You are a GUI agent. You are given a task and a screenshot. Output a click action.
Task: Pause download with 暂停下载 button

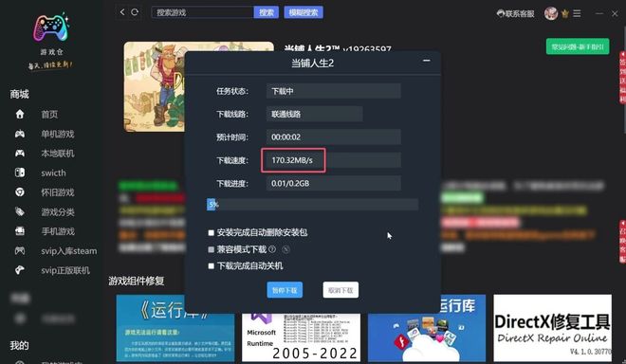285,290
